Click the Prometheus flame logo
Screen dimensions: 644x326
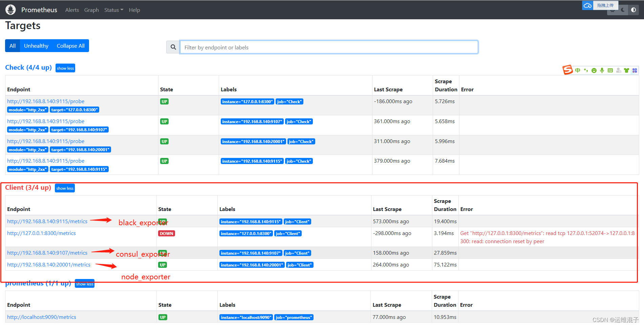tap(10, 10)
